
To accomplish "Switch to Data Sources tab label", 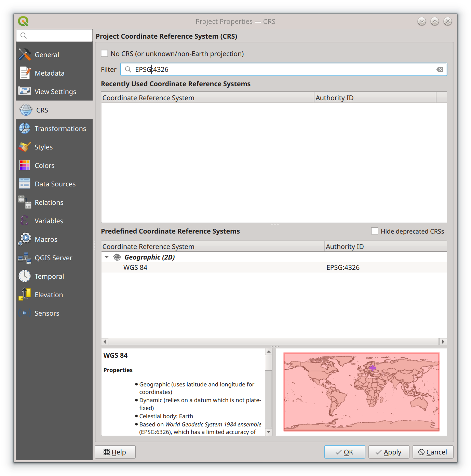I will click(55, 184).
